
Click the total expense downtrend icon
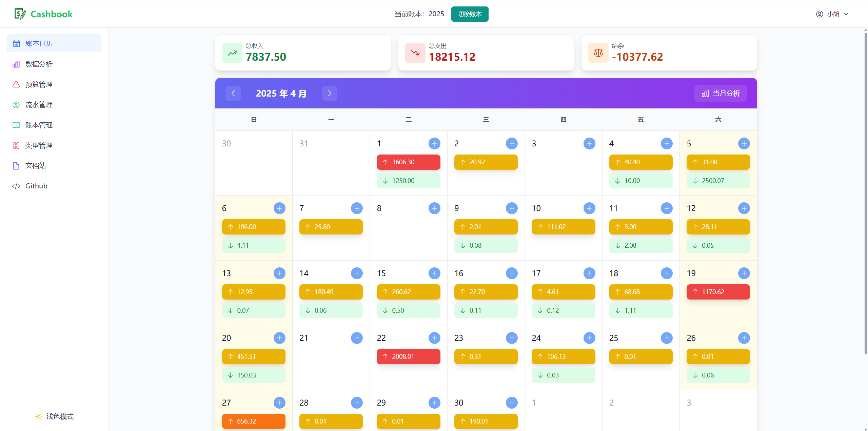(x=415, y=53)
